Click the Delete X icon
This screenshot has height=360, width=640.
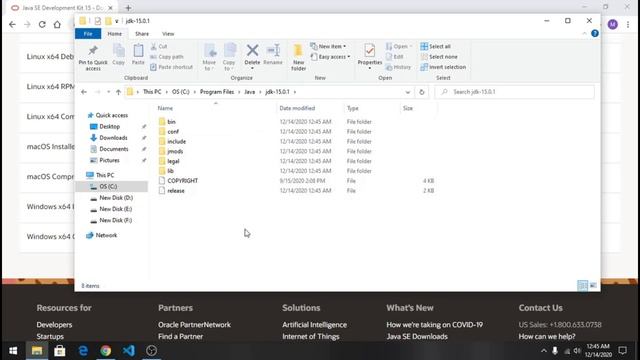pyautogui.click(x=252, y=51)
